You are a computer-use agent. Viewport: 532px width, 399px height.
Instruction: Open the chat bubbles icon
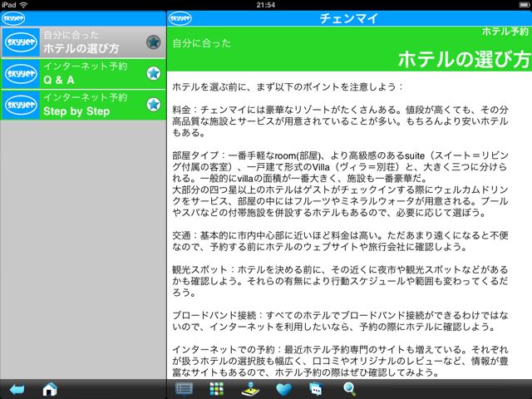[316, 389]
